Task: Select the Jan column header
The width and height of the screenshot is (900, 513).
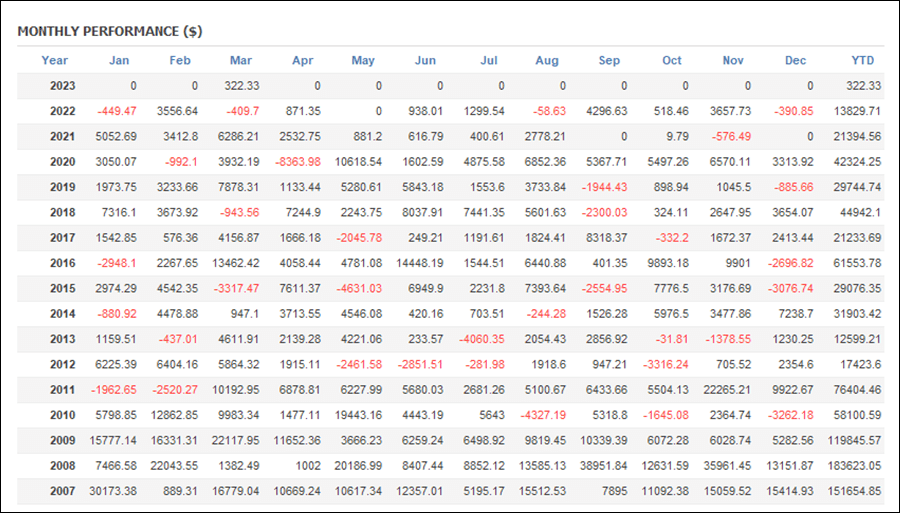Action: [119, 60]
